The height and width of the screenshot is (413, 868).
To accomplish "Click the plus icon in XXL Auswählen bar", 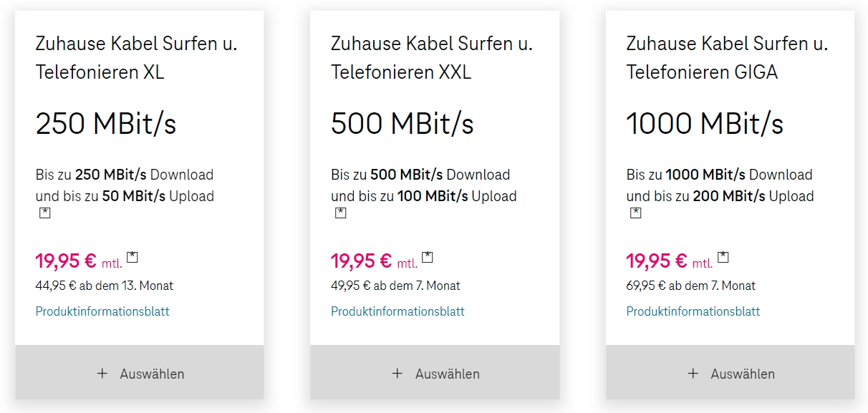I will (397, 374).
